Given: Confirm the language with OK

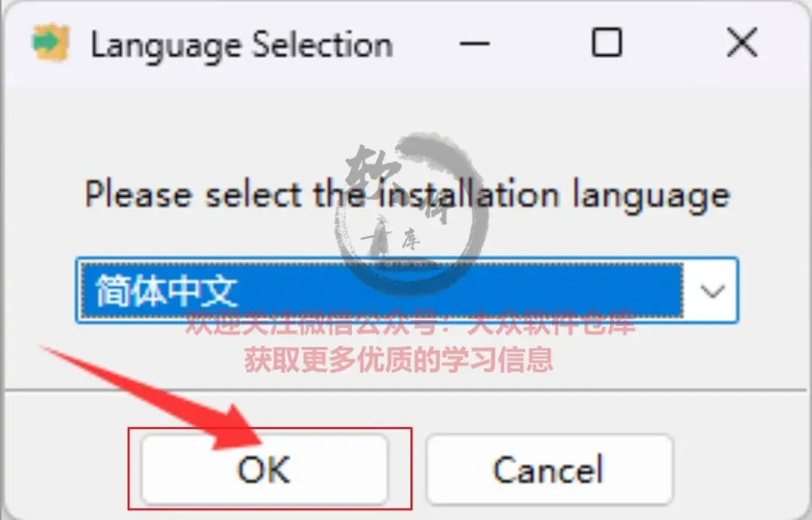Looking at the screenshot, I should point(265,469).
